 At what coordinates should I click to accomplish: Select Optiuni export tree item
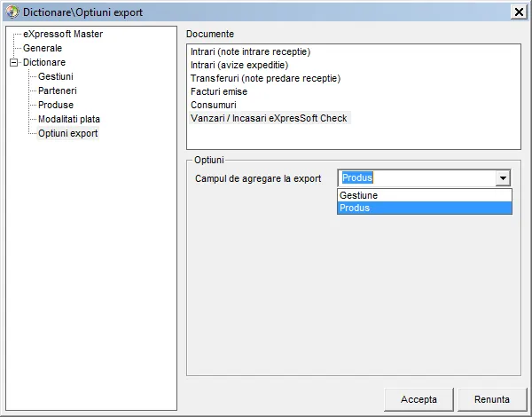coord(68,133)
